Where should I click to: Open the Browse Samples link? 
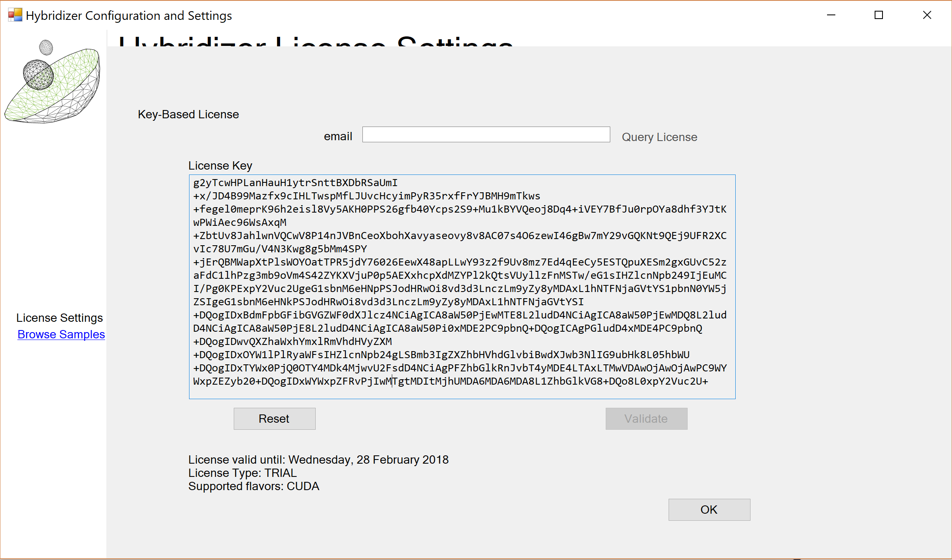[61, 334]
